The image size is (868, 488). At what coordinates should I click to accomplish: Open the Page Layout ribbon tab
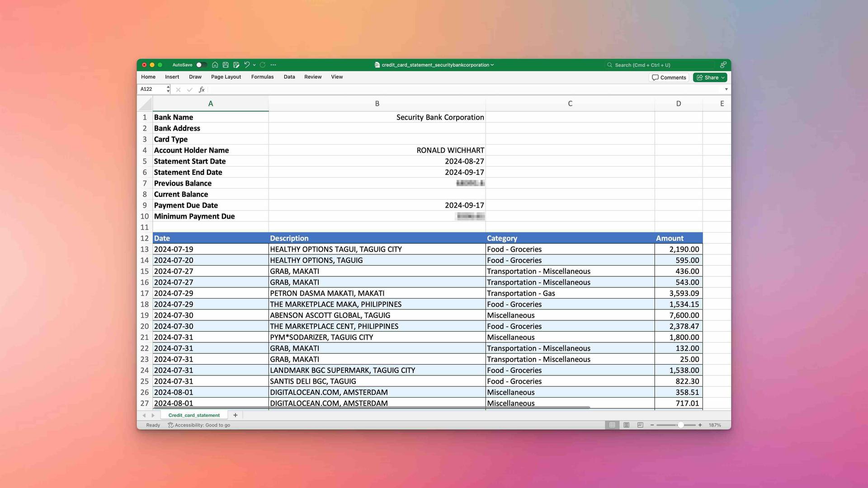tap(226, 77)
